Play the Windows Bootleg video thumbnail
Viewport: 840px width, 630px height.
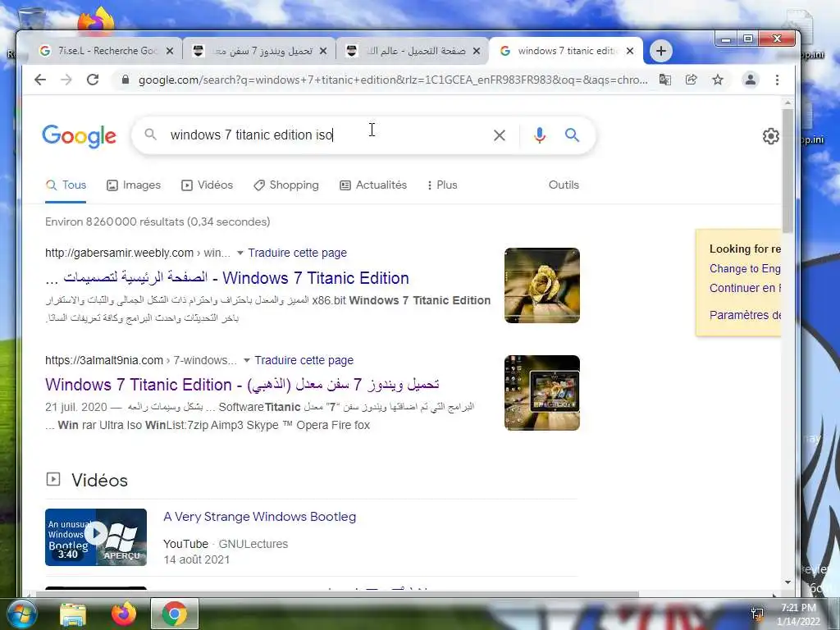[96, 536]
